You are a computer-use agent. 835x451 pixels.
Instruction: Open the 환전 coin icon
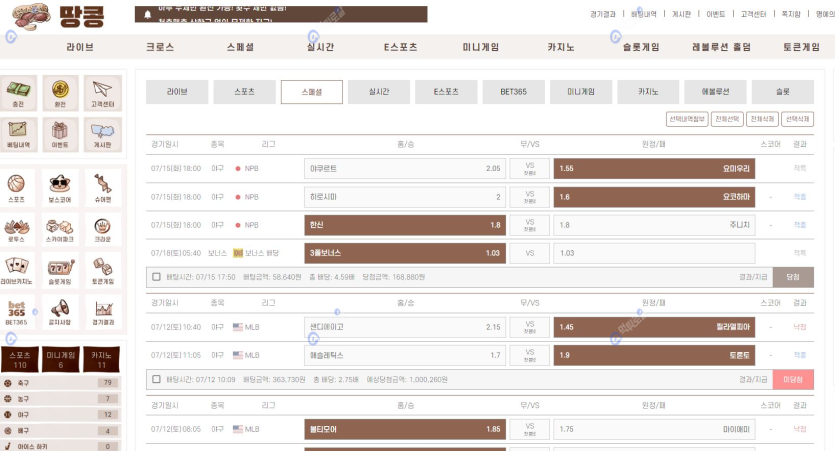pos(59,91)
